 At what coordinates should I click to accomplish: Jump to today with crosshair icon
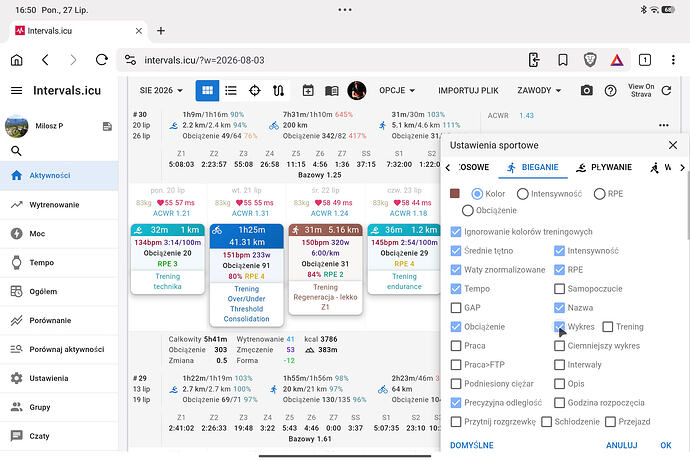tap(254, 90)
